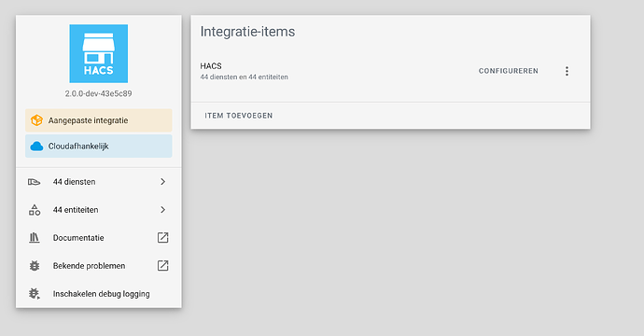The image size is (644, 336).
Task: Click the blue cloud icon
Action: tap(36, 147)
